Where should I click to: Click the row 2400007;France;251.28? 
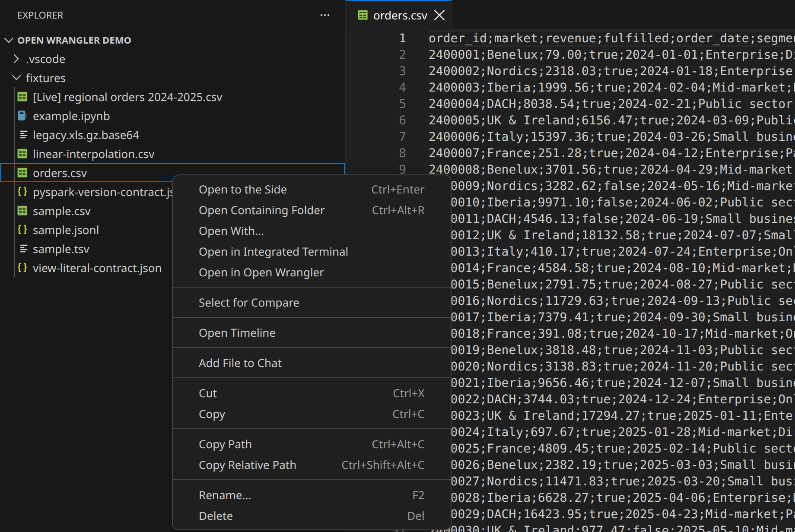611,153
